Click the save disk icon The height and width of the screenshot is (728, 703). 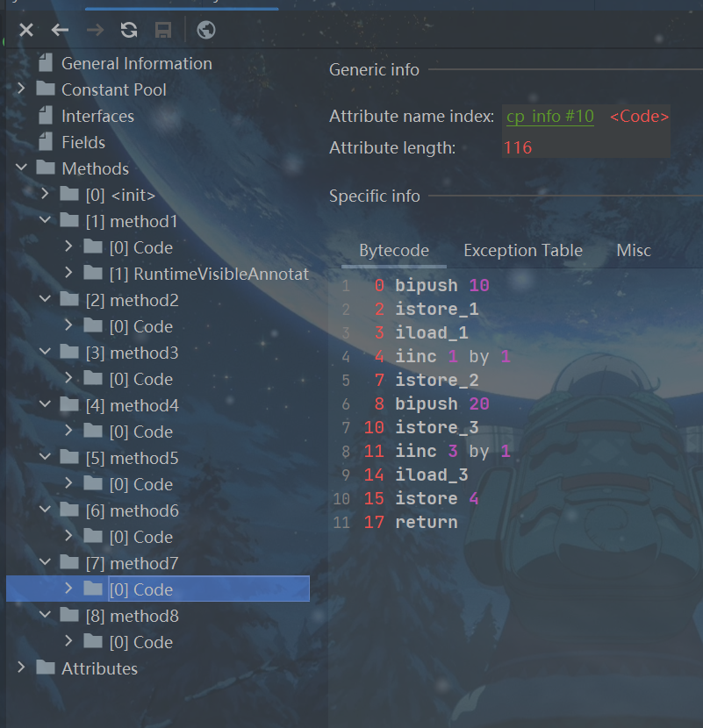point(162,31)
